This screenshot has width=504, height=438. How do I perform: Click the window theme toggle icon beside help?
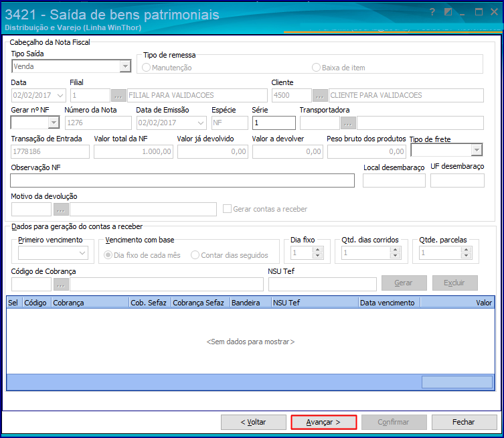[448, 12]
